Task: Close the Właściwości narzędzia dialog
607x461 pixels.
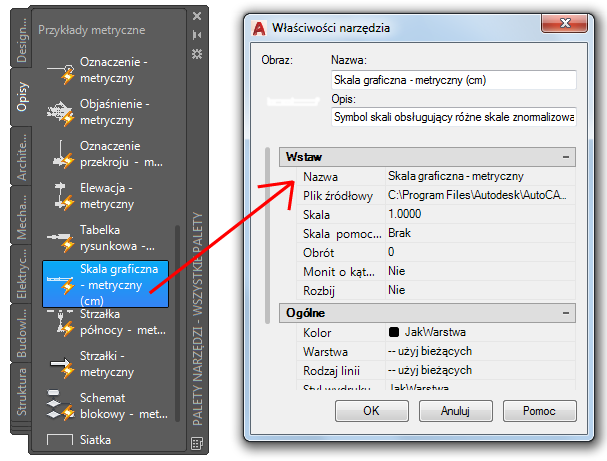Action: point(565,23)
